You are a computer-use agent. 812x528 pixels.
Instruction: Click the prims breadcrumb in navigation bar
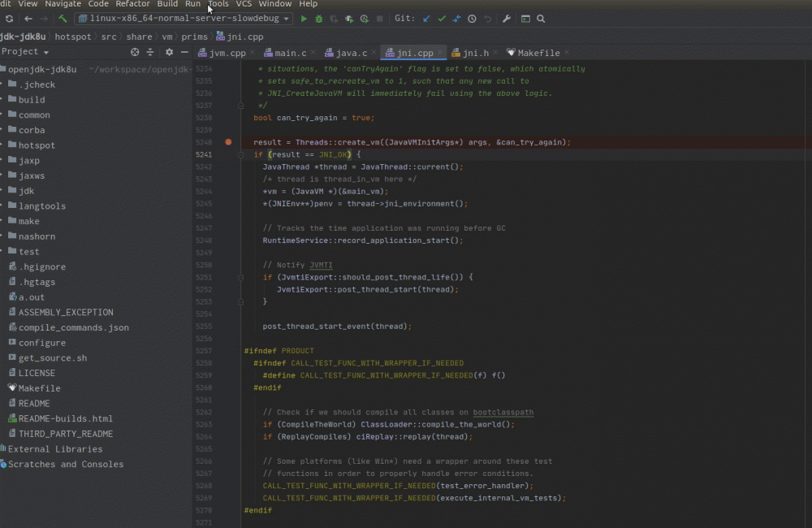194,37
